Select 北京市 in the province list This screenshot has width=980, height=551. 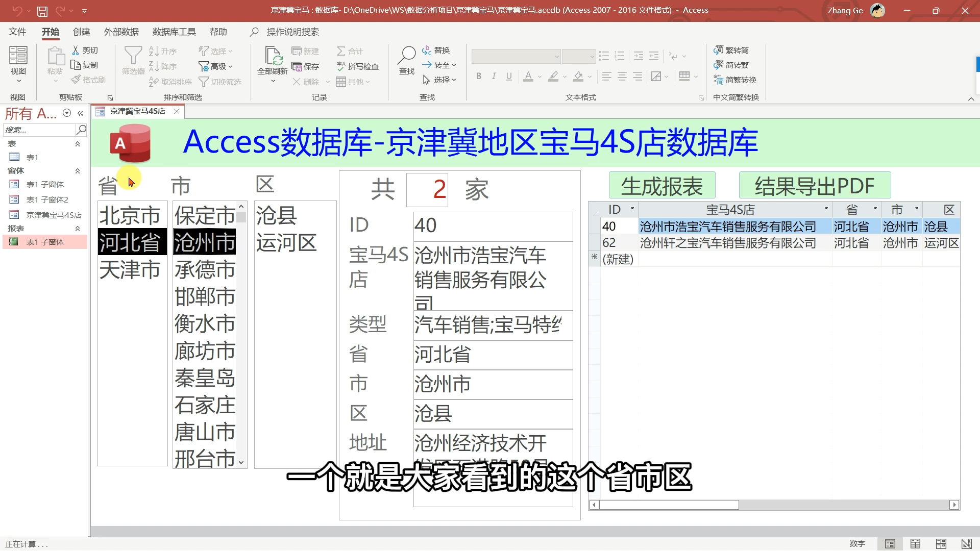132,215
